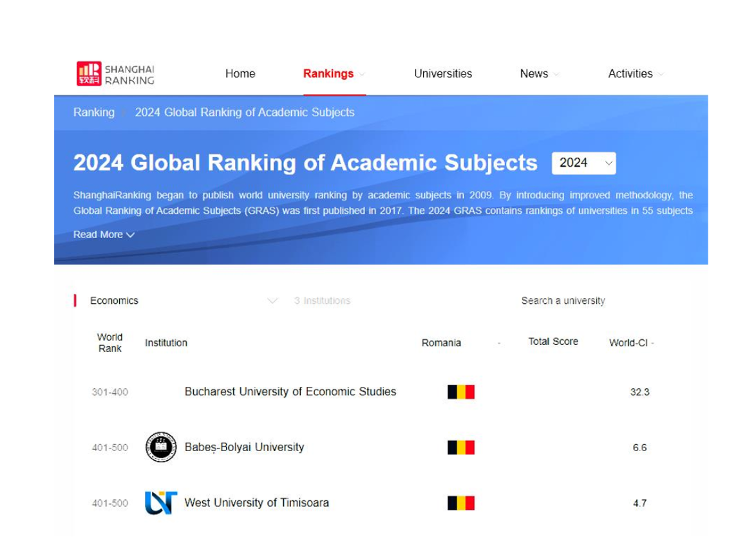The height and width of the screenshot is (558, 756).
Task: Open the West University of Timisoara link
Action: (256, 503)
